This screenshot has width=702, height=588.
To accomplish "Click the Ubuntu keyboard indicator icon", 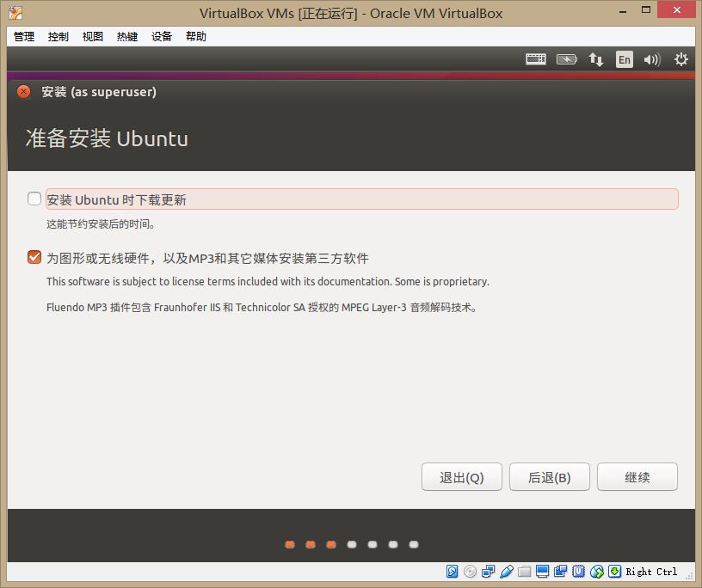I will pos(536,59).
